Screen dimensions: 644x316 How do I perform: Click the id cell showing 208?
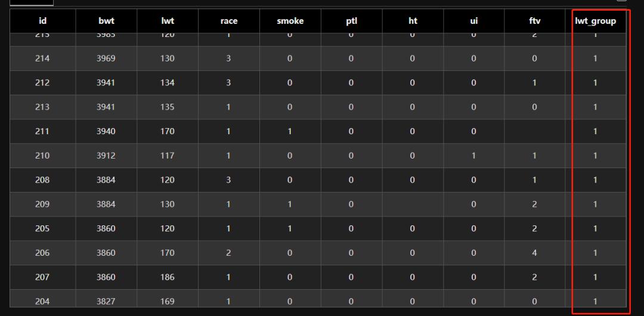[42, 180]
